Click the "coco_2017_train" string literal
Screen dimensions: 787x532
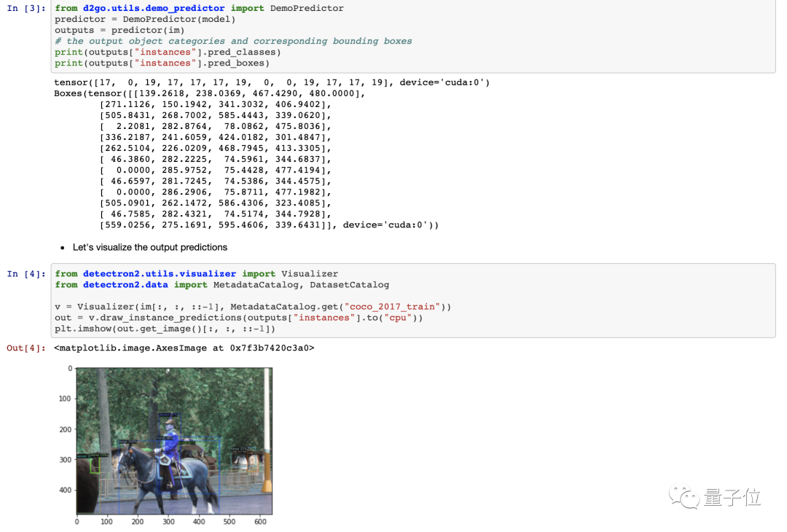(x=392, y=307)
